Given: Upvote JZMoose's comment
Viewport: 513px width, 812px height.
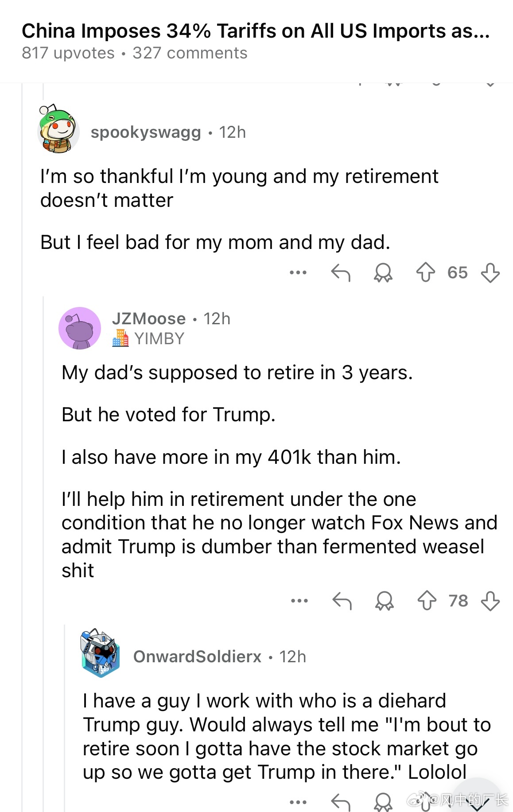Looking at the screenshot, I should click(x=427, y=601).
